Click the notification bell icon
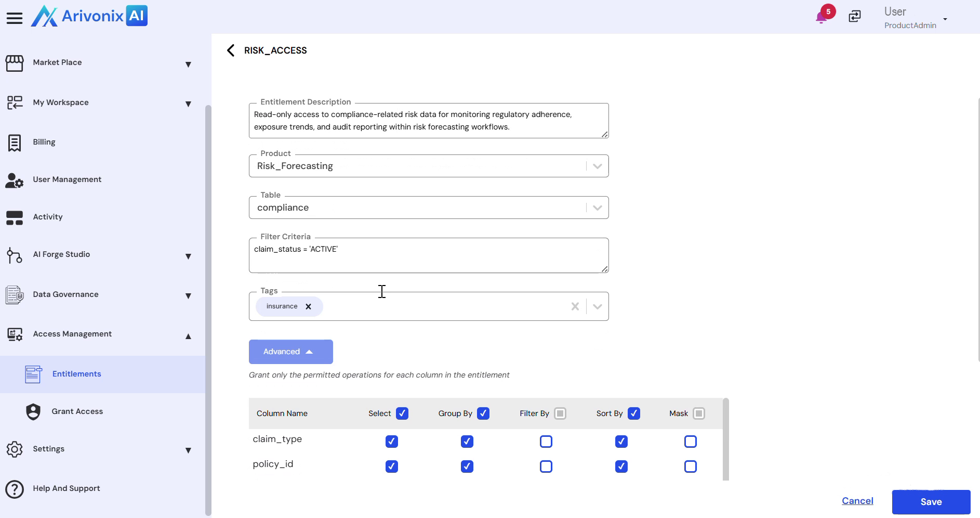 coord(822,17)
